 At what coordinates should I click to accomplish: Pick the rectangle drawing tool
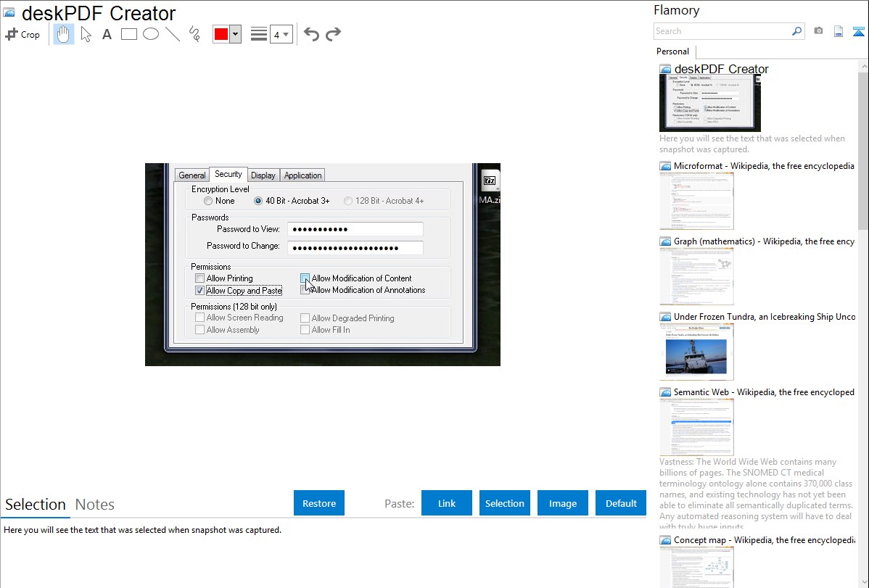[128, 34]
